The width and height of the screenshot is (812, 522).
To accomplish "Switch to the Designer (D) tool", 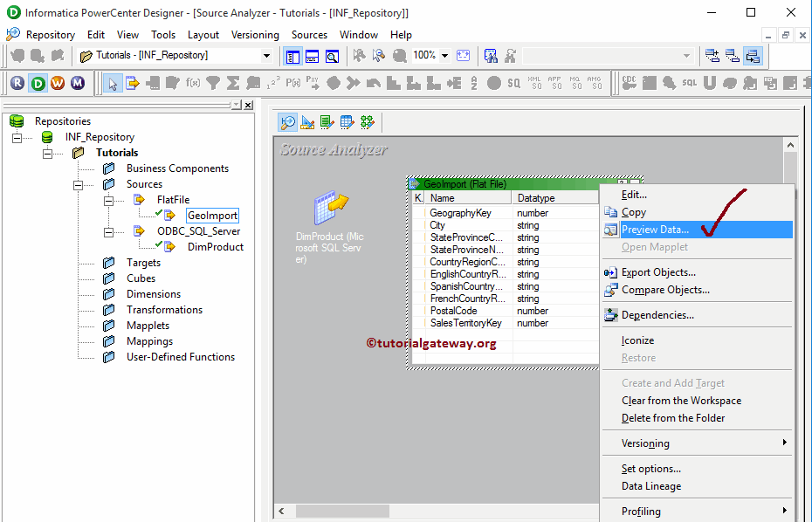I will tap(38, 83).
